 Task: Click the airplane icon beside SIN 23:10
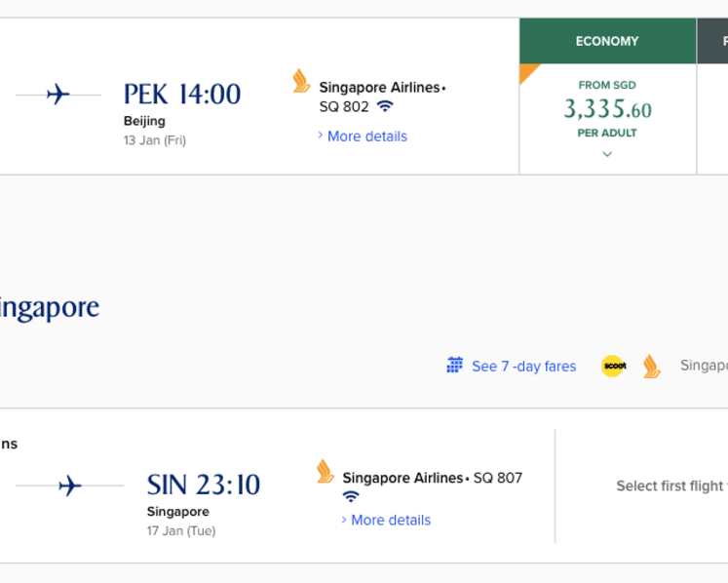tap(70, 486)
